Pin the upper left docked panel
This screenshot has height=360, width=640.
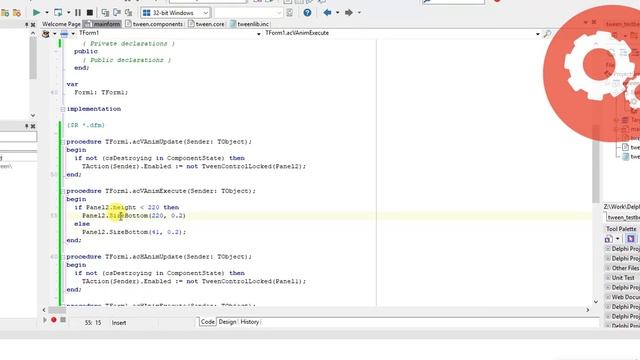[27, 24]
